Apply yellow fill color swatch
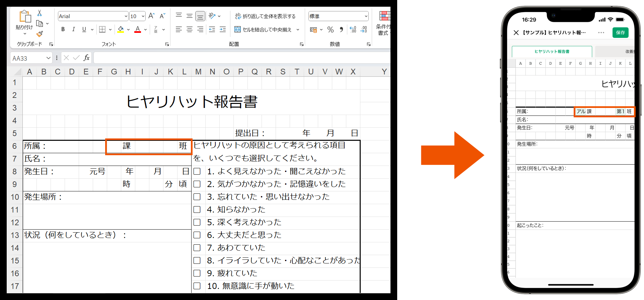 pyautogui.click(x=121, y=29)
